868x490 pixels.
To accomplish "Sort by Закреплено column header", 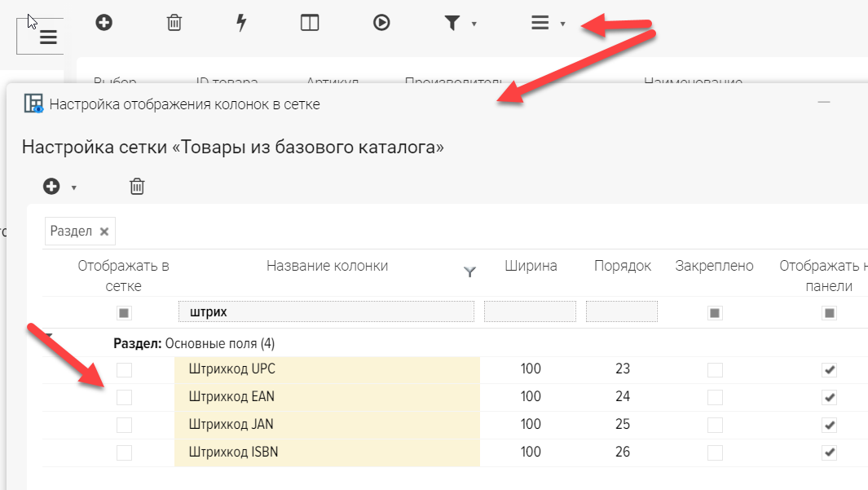I will tap(714, 266).
